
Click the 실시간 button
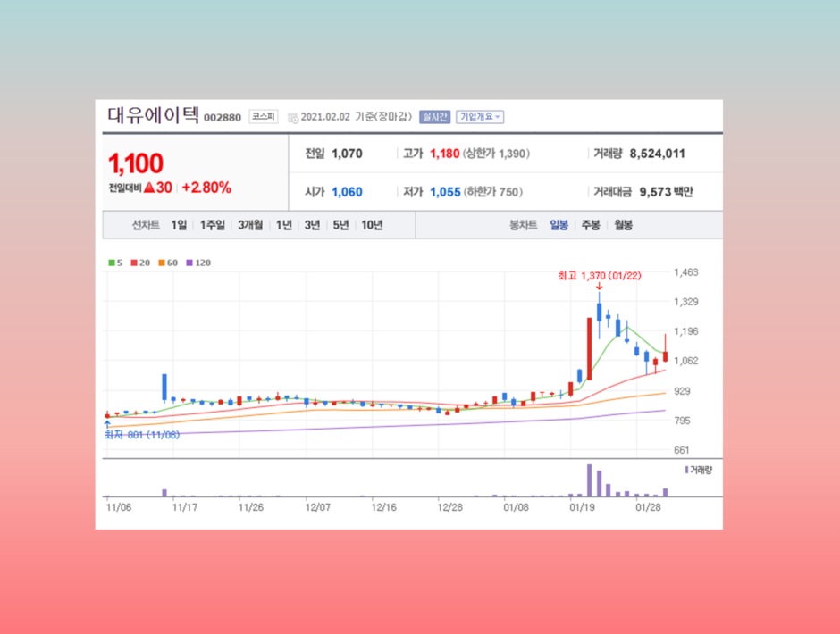pyautogui.click(x=434, y=117)
